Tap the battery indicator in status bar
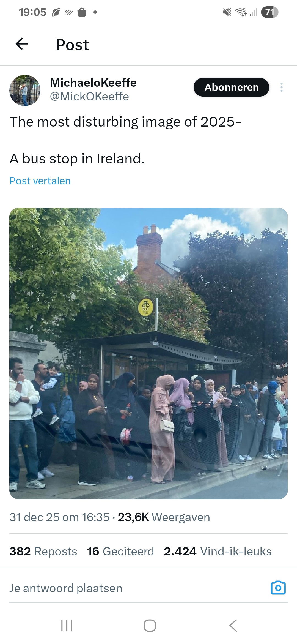The height and width of the screenshot is (644, 297). point(269,12)
